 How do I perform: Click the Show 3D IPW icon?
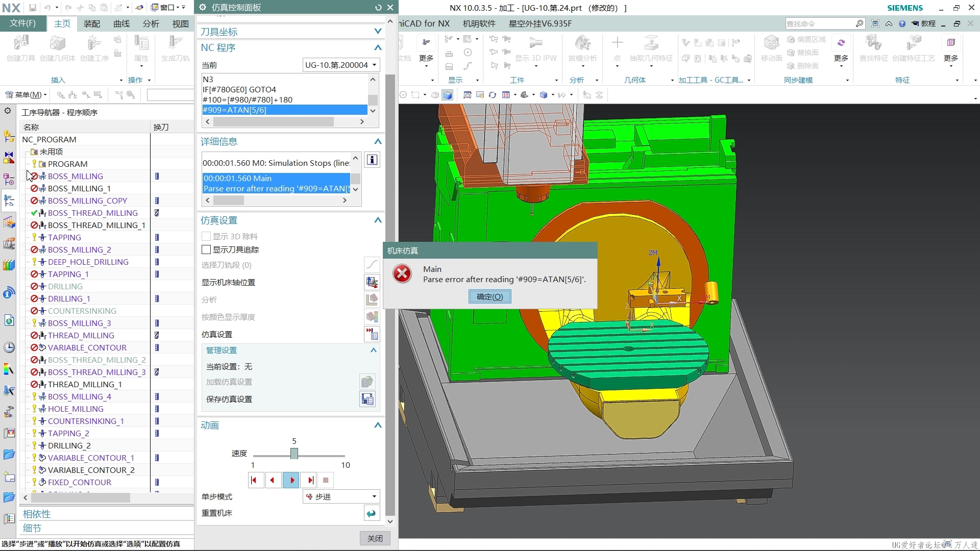click(x=536, y=48)
